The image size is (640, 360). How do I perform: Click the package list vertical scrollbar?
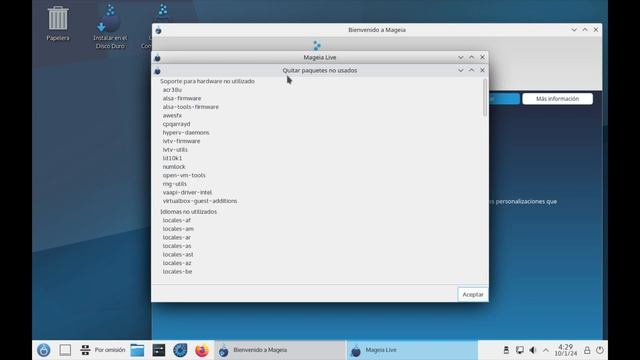coord(485,98)
